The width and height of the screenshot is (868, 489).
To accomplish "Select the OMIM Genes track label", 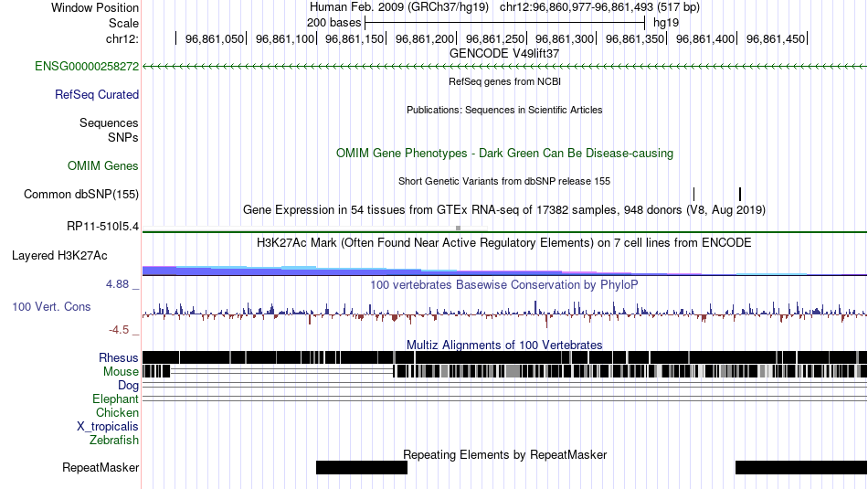I will 103,166.
